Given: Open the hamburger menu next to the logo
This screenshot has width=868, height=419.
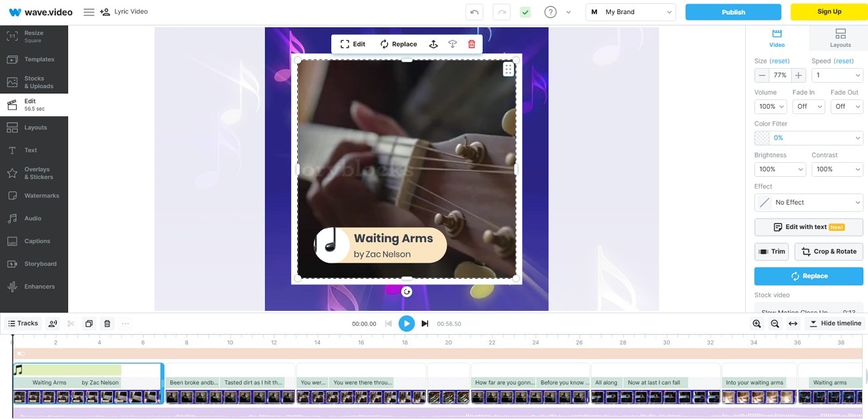Looking at the screenshot, I should [89, 12].
